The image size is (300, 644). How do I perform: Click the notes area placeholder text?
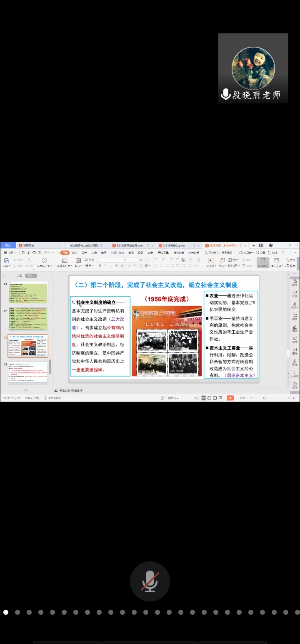71,390
